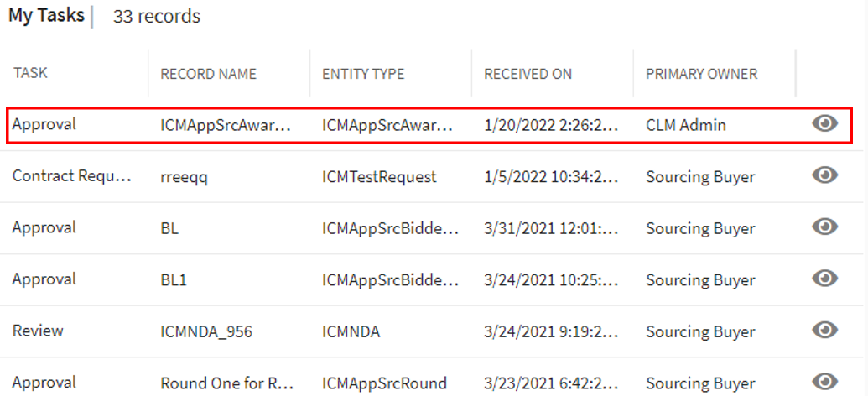Sort by the TASK column header

pyautogui.click(x=30, y=73)
